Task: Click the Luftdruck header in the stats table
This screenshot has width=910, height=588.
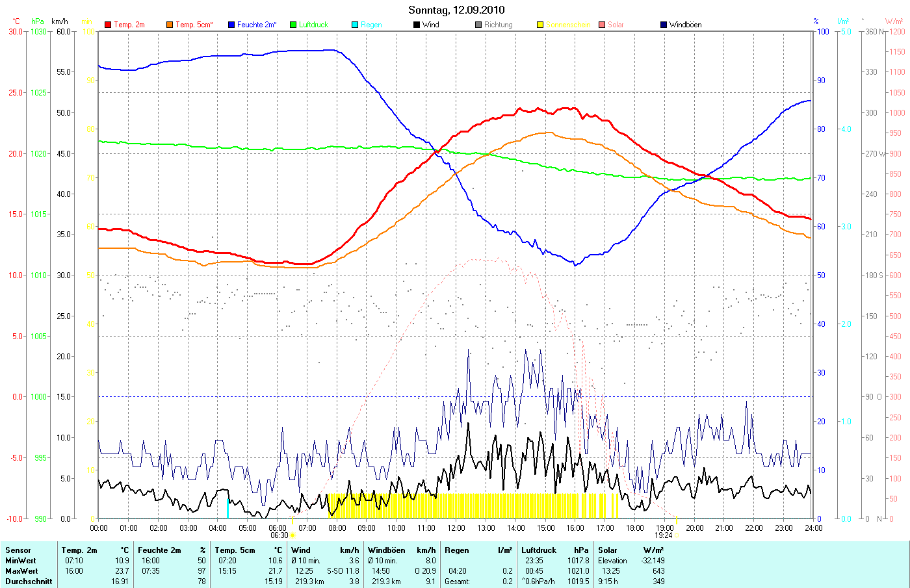Action: tap(539, 550)
